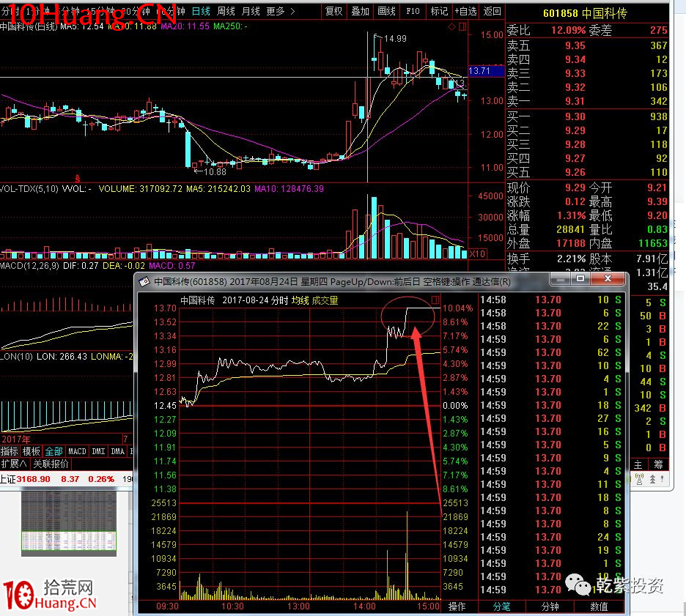The height and width of the screenshot is (616, 686).
Task: Click the 10.04% top percent label in the popup
Action: click(457, 308)
